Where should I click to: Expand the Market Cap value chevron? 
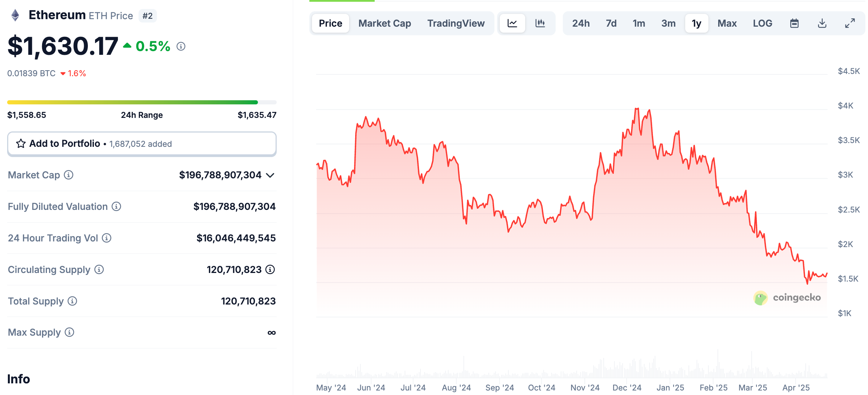coord(270,175)
